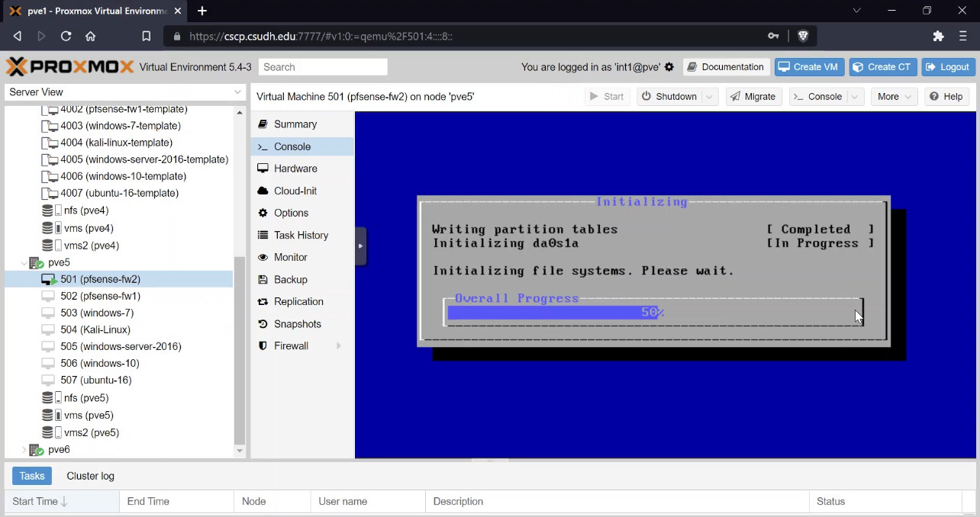Click the Proxmox search field

pyautogui.click(x=323, y=67)
